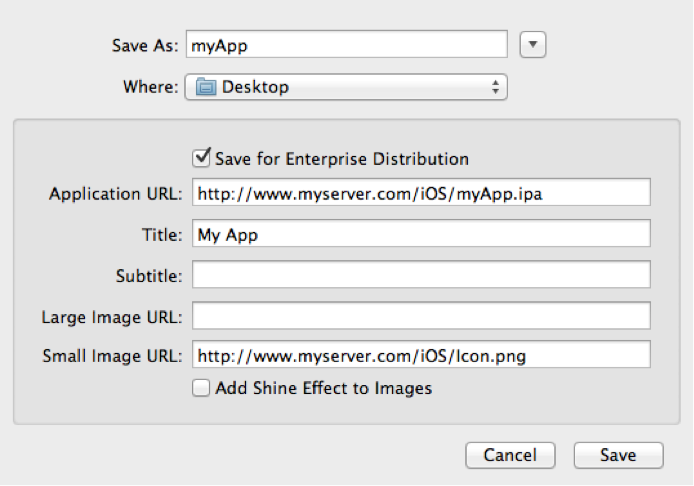
Task: Click the "Save As:" label
Action: point(146,46)
